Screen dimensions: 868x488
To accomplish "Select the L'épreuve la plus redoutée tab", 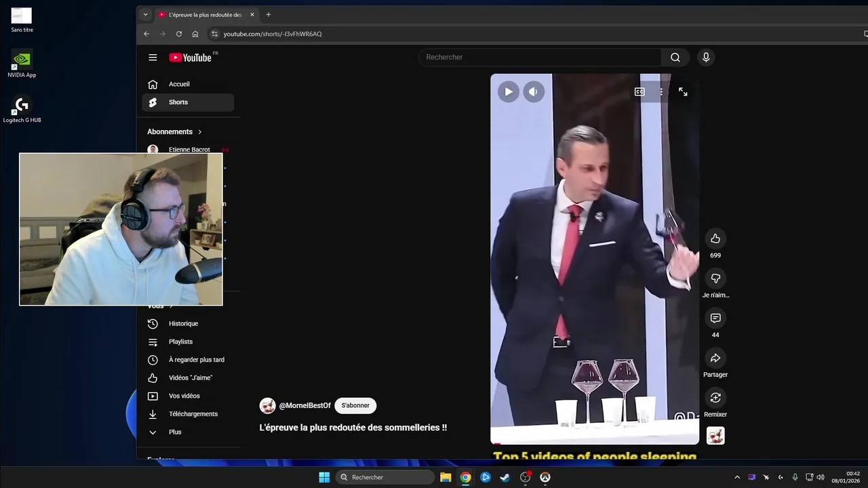I will coord(206,14).
